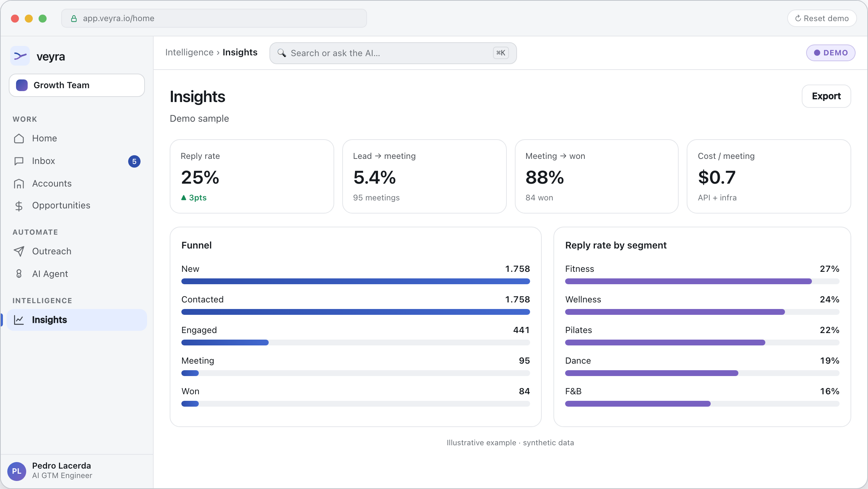Click the New funnel progress bar

point(356,281)
